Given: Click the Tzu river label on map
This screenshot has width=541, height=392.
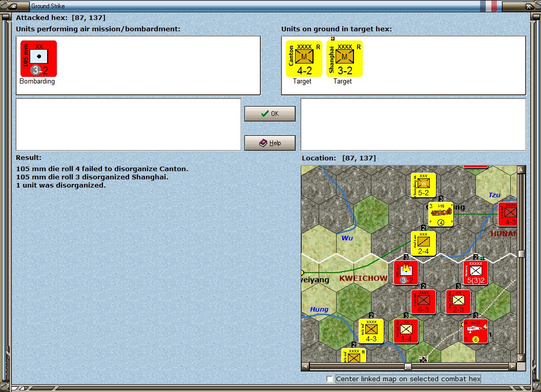Looking at the screenshot, I should 494,195.
